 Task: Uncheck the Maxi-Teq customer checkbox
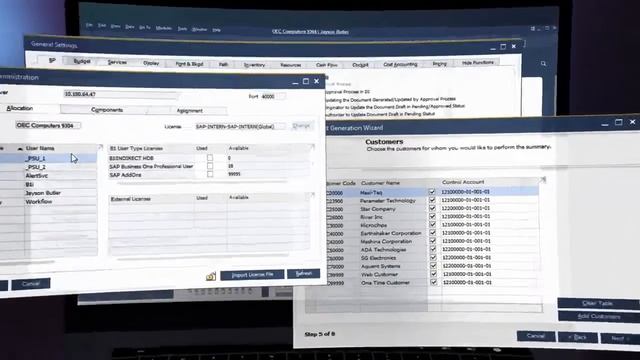point(432,191)
